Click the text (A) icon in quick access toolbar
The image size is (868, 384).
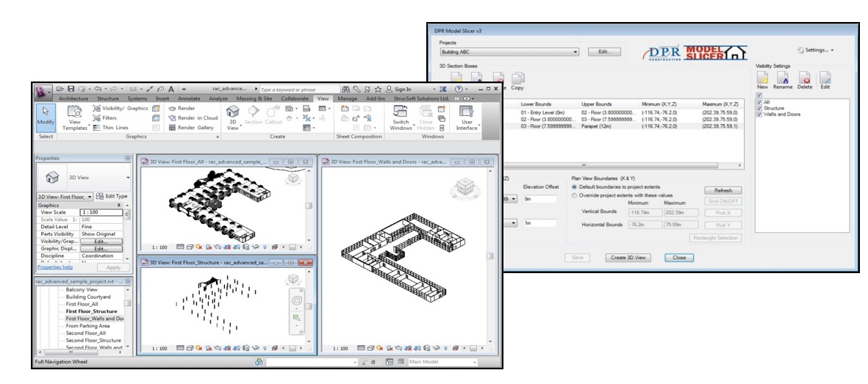(x=171, y=89)
